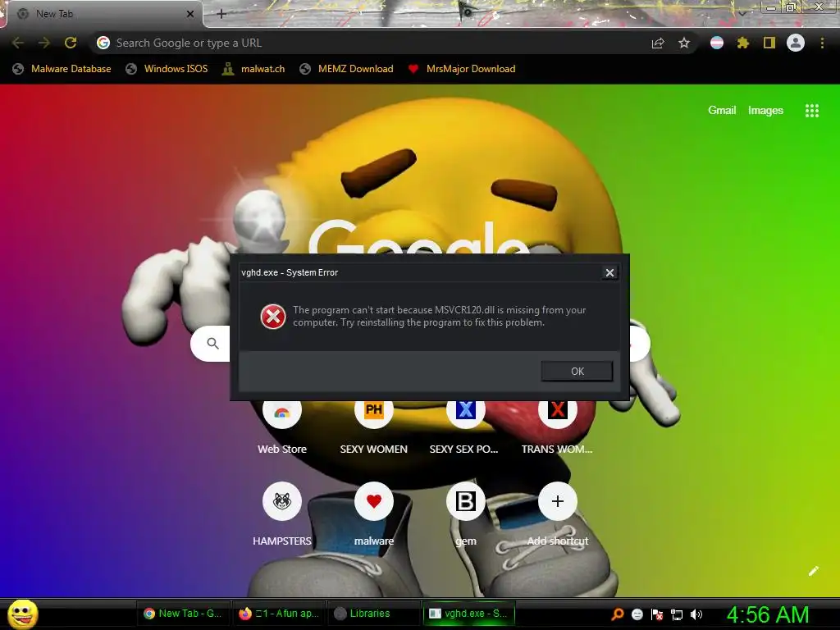The height and width of the screenshot is (630, 840).
Task: Open the malwat.ch bookmark
Action: (x=254, y=69)
